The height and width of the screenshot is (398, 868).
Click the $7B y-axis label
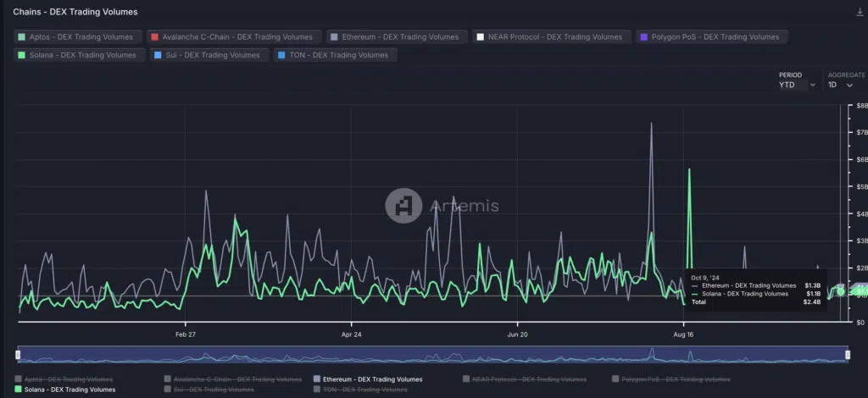[862, 132]
